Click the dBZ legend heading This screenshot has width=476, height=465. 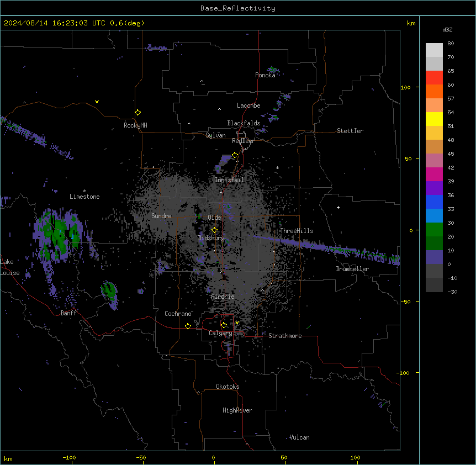[447, 29]
